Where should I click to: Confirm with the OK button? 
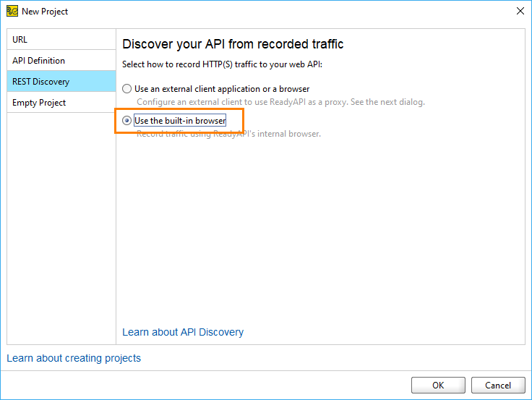pos(438,385)
